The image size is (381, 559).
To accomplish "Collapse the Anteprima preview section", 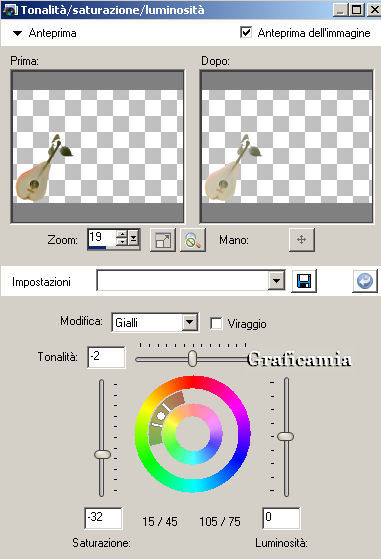I will [x=17, y=34].
